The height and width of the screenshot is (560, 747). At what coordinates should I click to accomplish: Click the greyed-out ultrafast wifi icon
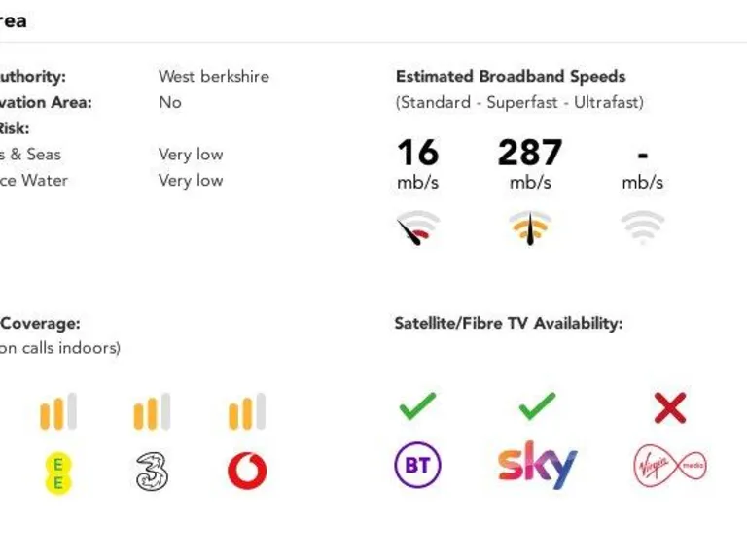click(x=643, y=227)
